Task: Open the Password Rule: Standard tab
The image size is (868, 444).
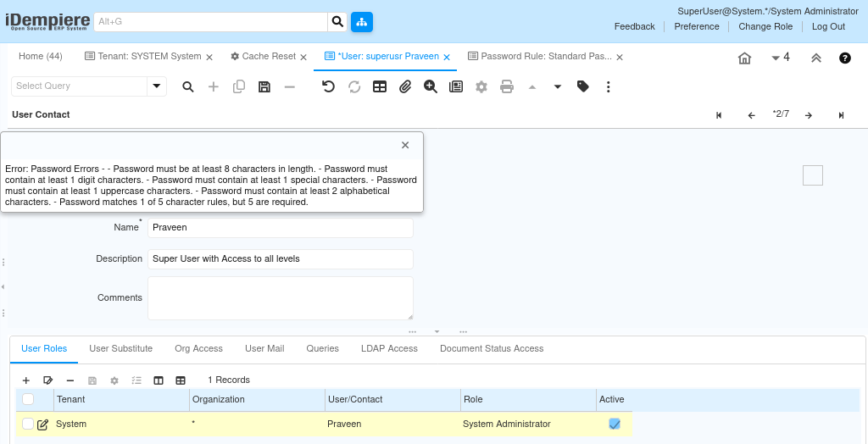Action: tap(540, 57)
